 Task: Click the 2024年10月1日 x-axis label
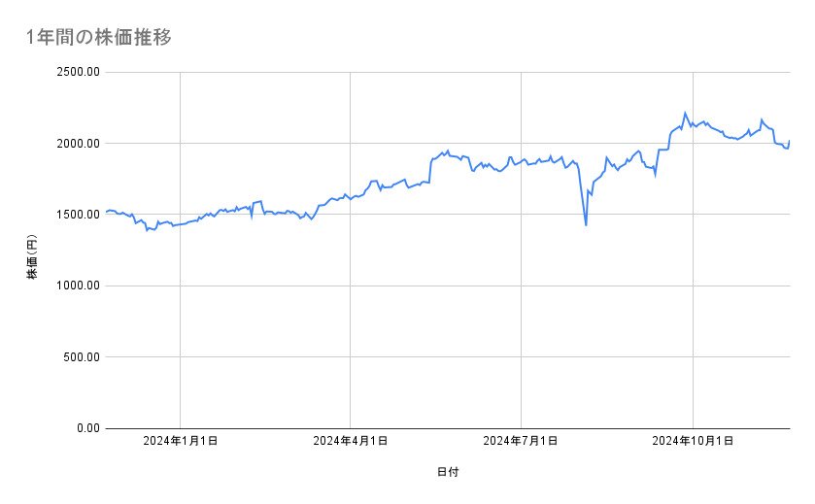(693, 442)
